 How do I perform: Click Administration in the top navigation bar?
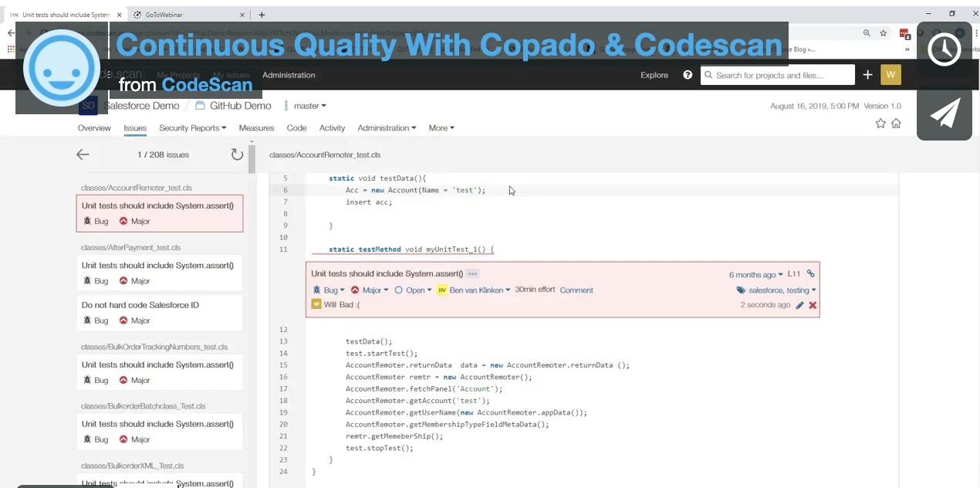(x=289, y=75)
